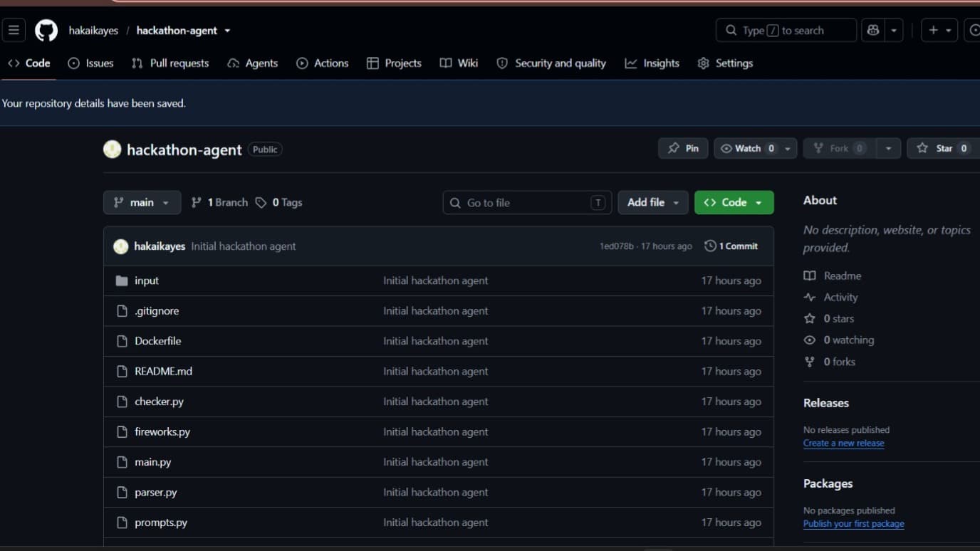
Task: Open the Initial hackathon agent commit message in header row
Action: coord(244,246)
